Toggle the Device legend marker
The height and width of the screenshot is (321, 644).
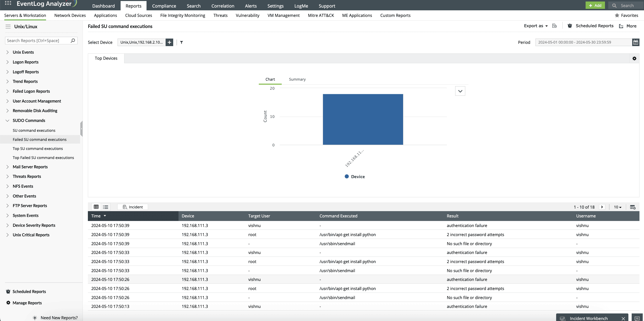tap(347, 177)
